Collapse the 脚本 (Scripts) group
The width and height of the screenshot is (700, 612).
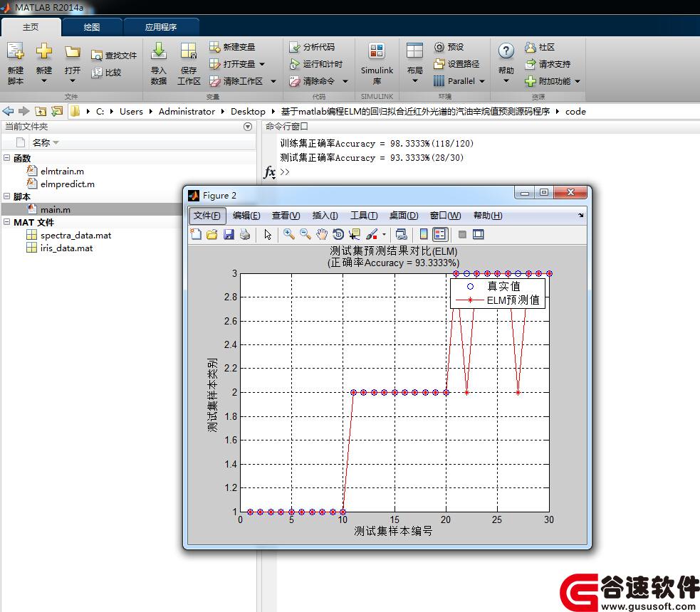(6, 196)
